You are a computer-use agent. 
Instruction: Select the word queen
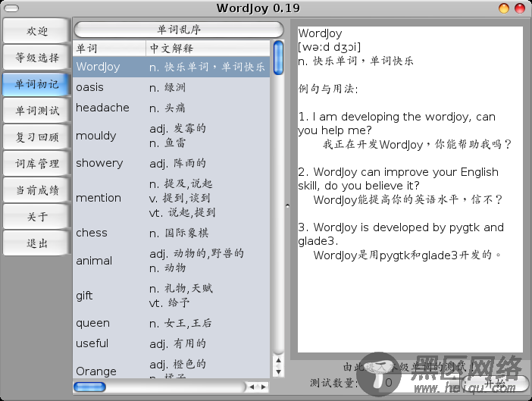click(x=93, y=323)
